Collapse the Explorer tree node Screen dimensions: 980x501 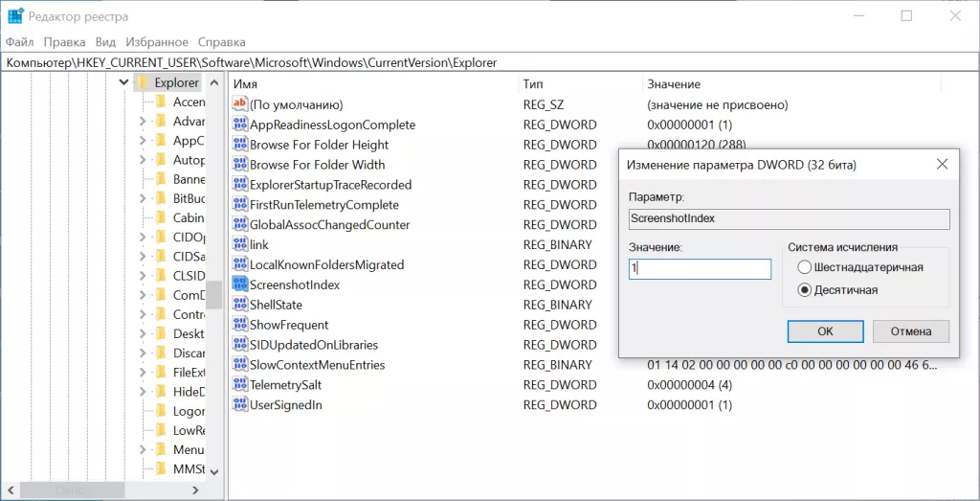click(123, 83)
